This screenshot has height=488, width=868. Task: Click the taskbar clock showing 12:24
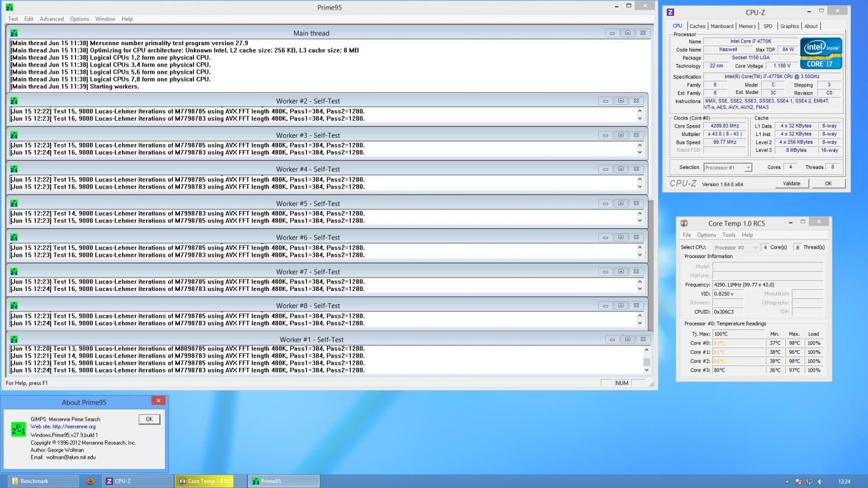pos(845,481)
